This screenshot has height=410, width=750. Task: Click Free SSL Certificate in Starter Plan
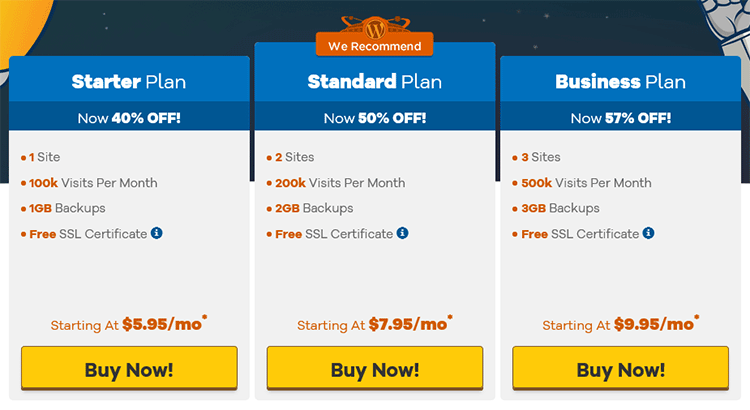click(88, 234)
